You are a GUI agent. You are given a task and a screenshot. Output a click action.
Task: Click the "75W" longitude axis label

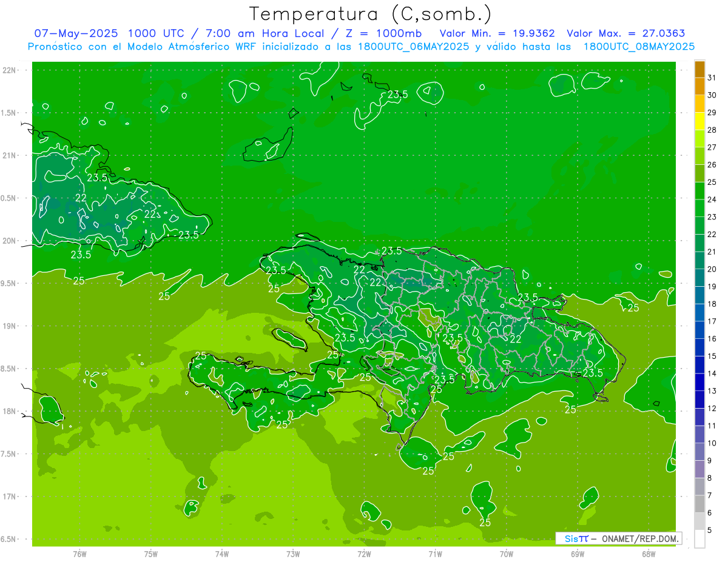151,554
